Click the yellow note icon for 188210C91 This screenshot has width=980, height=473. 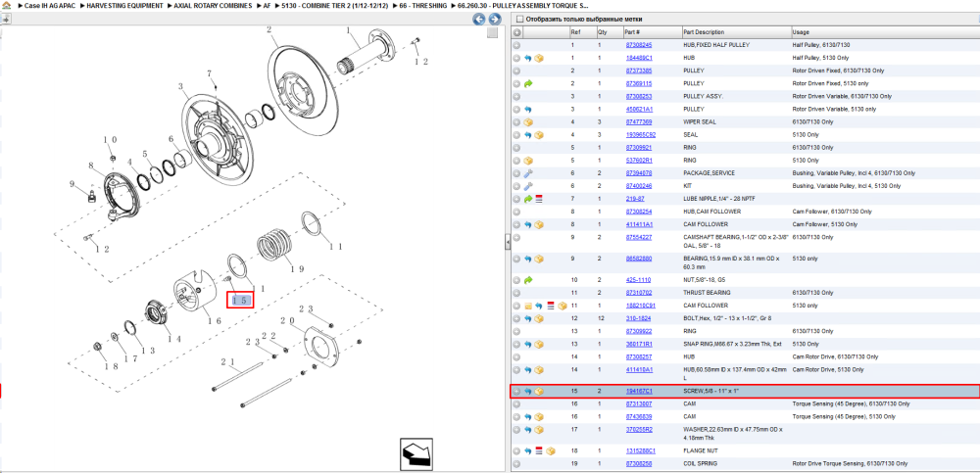[x=528, y=307]
